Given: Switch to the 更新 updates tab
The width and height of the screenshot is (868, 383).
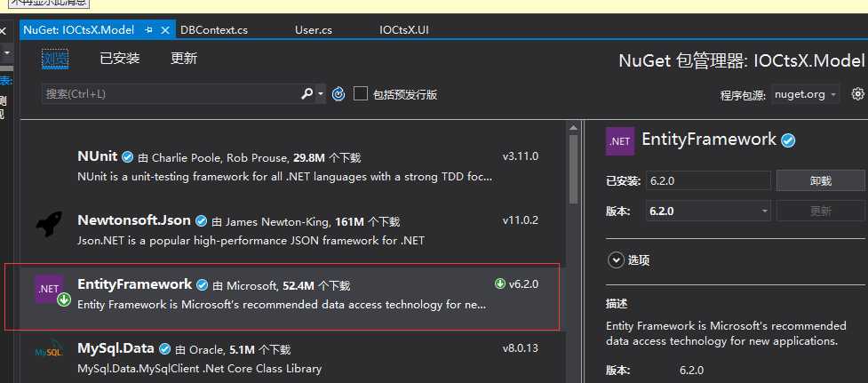Looking at the screenshot, I should coord(184,58).
